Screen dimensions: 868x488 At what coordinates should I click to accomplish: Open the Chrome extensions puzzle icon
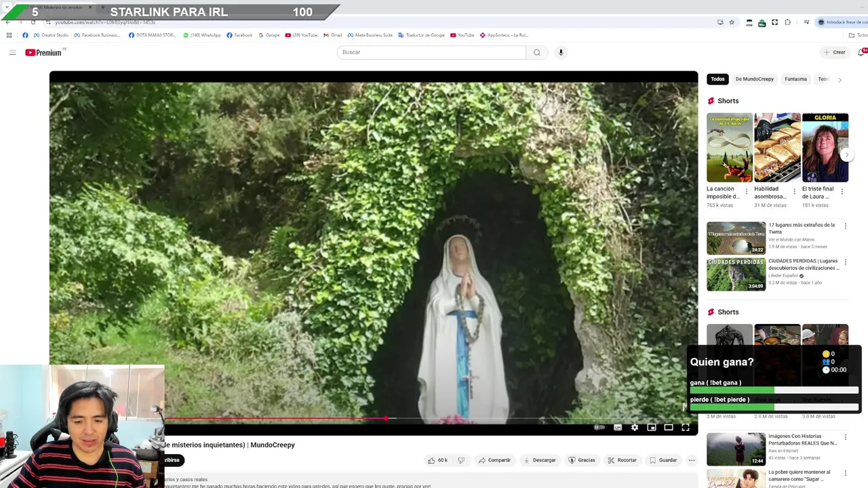pyautogui.click(x=787, y=22)
